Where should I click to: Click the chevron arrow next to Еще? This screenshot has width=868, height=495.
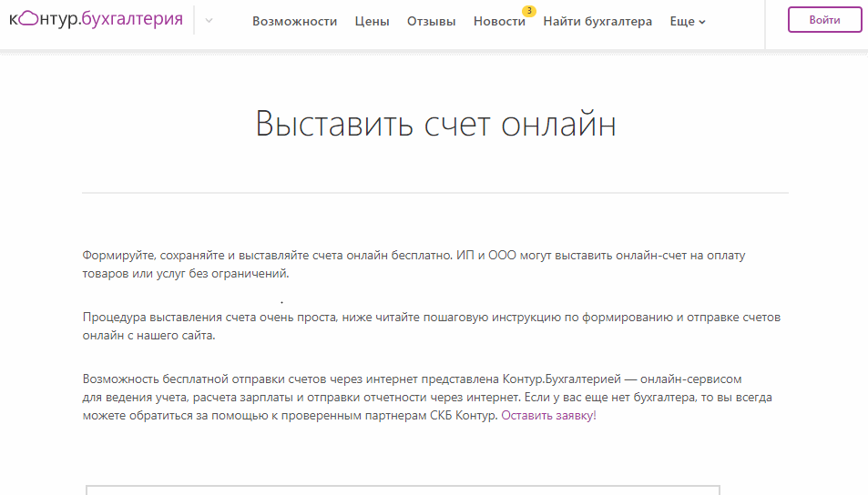702,22
